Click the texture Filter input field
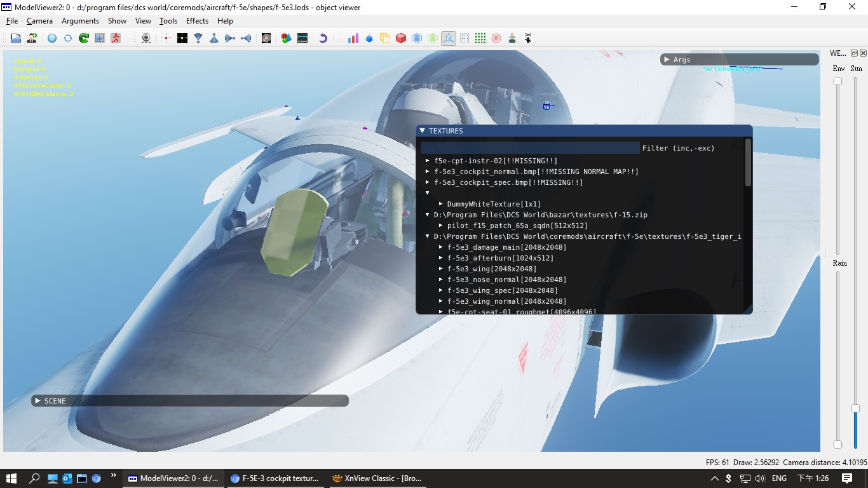Screen dimensions: 868x488 pos(530,148)
